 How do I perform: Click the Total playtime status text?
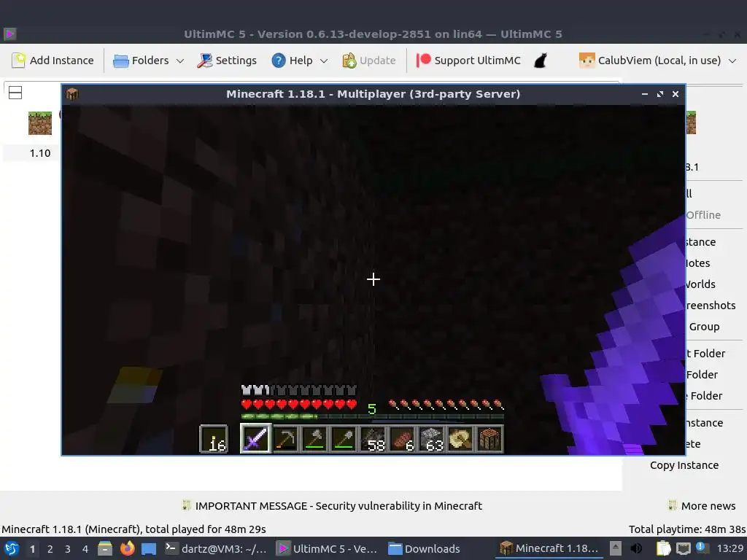[x=687, y=529]
